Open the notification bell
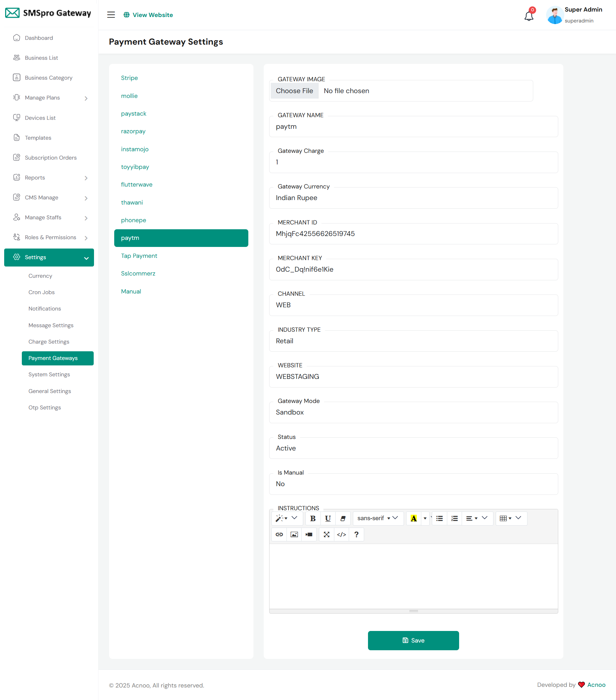Image resolution: width=616 pixels, height=700 pixels. click(x=528, y=16)
